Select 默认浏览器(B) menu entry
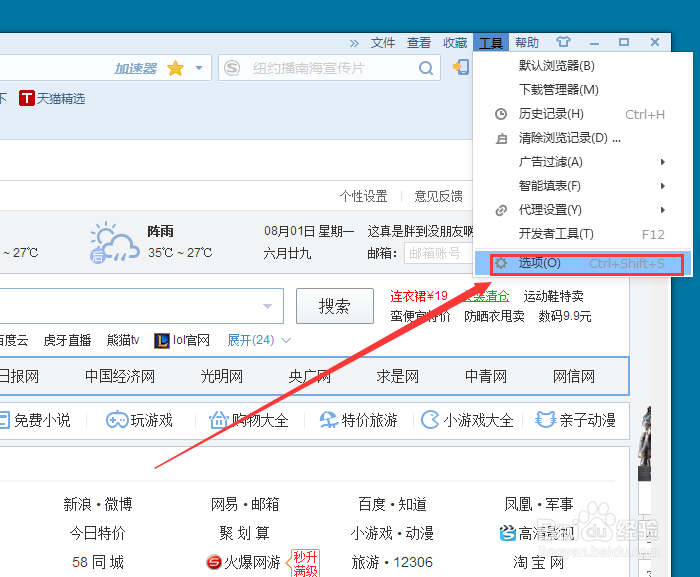 coord(582,66)
